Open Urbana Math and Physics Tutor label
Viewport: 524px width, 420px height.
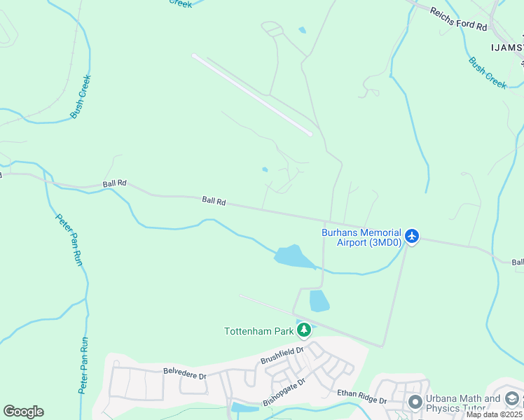pos(463,403)
